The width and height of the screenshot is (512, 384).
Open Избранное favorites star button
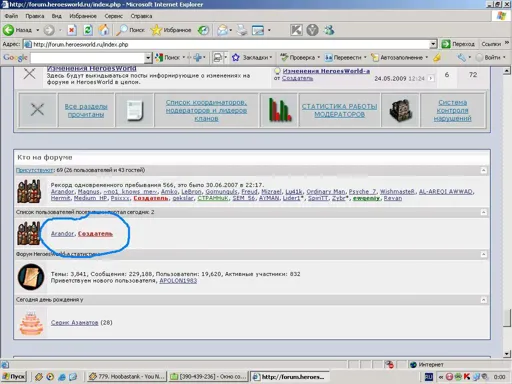pos(171,30)
